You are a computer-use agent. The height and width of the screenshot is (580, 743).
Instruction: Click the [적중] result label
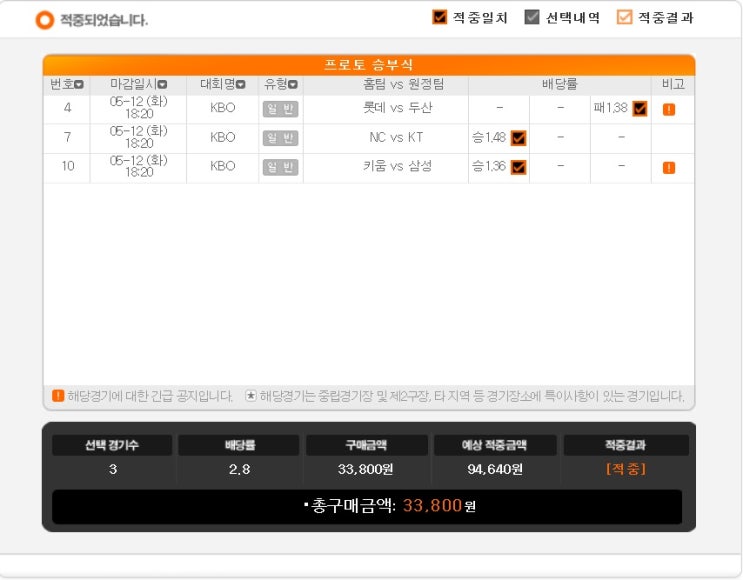[625, 469]
